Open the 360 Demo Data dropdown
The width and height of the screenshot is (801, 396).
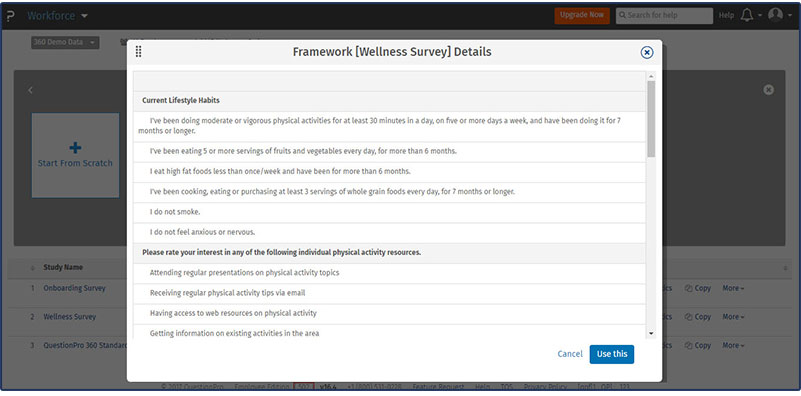pyautogui.click(x=65, y=42)
